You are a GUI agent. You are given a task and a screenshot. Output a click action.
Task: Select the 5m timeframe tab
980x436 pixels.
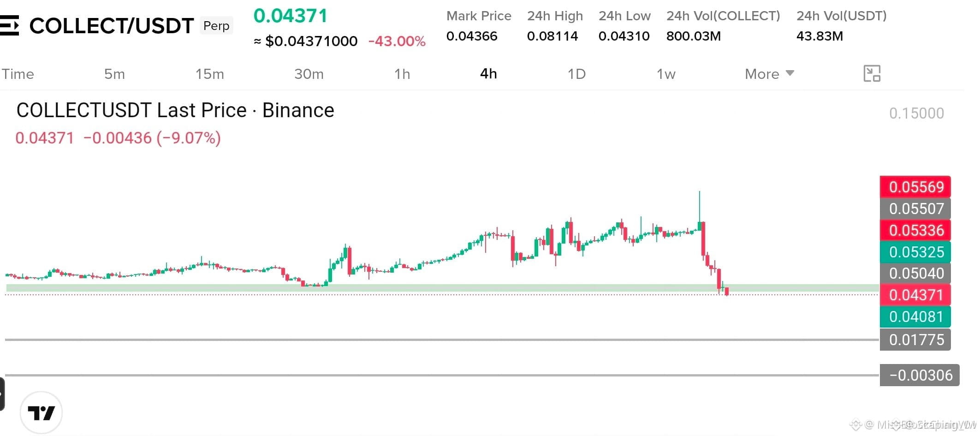click(x=114, y=74)
